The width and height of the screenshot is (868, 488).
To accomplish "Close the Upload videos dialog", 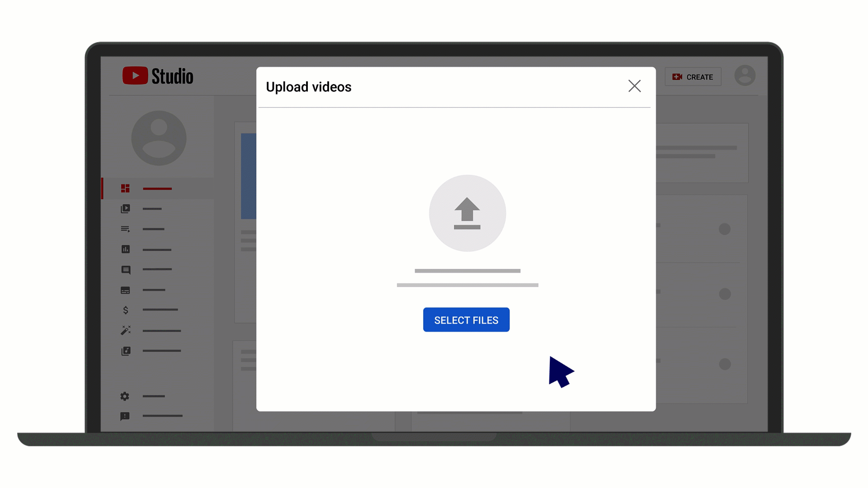I will [634, 86].
